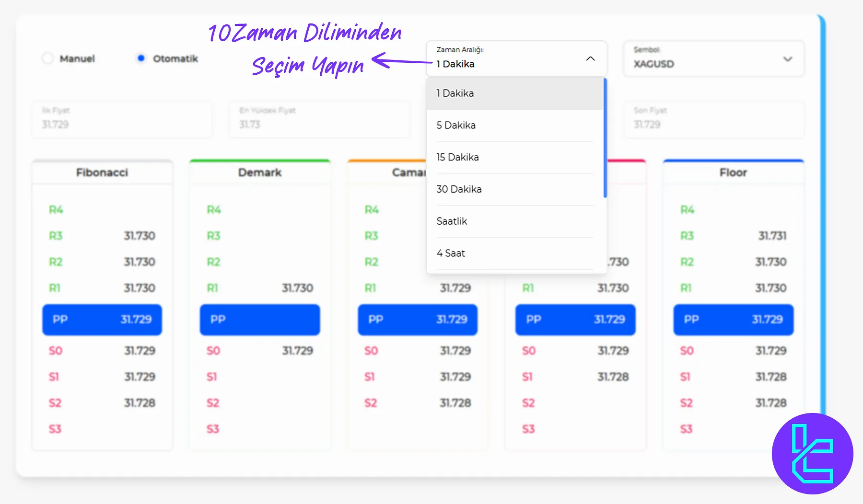This screenshot has height=504, width=863.
Task: Click the Son Fiyat input field
Action: pos(713,120)
